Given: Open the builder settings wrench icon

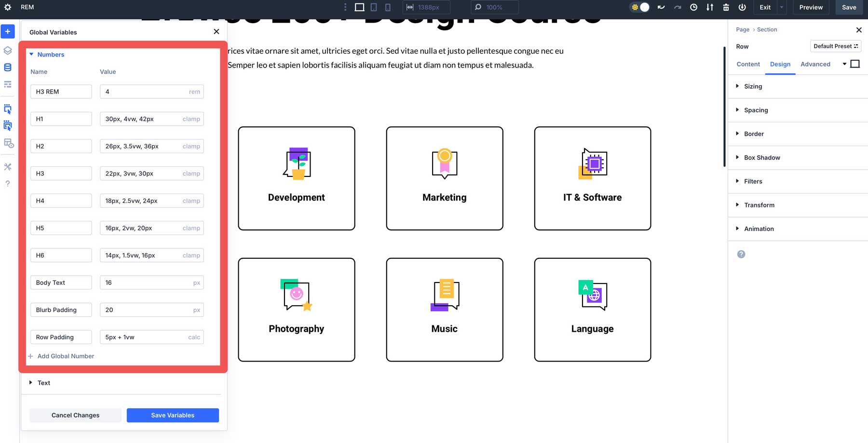Looking at the screenshot, I should pyautogui.click(x=8, y=167).
